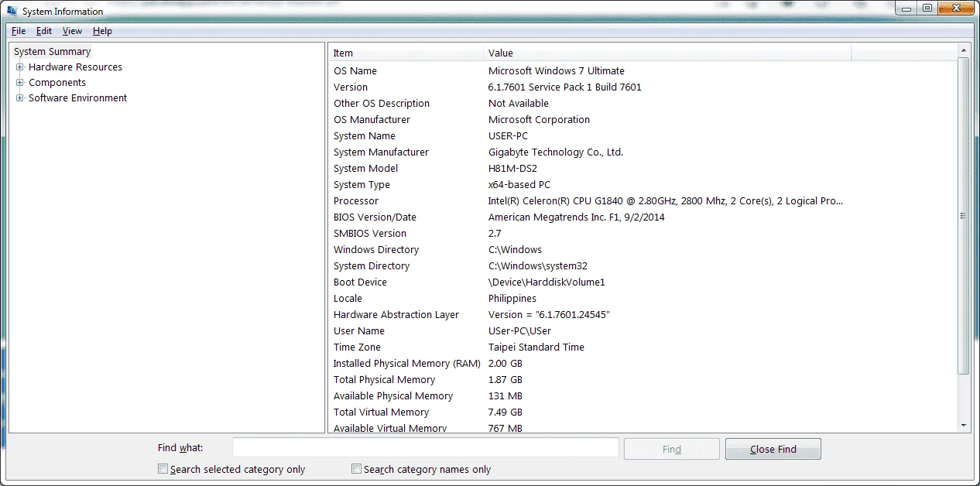Select the Processor row
Screen dimensions: 980x486
642,201
